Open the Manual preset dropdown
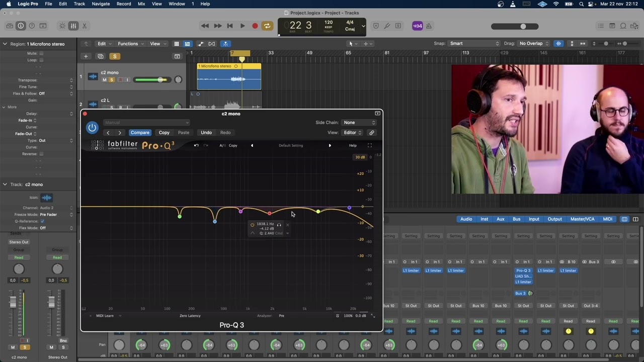 [146, 123]
